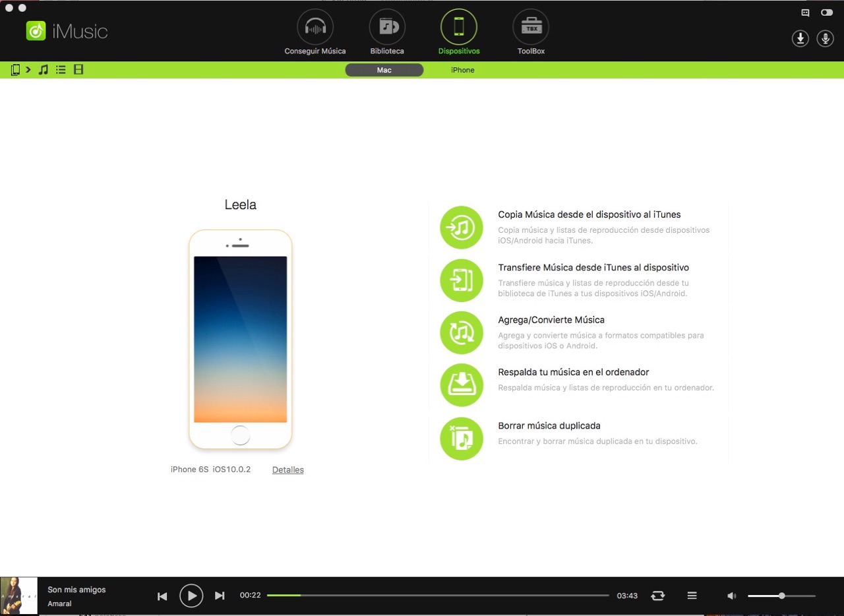Open the feedback message icon
The image size is (844, 616).
click(x=805, y=13)
